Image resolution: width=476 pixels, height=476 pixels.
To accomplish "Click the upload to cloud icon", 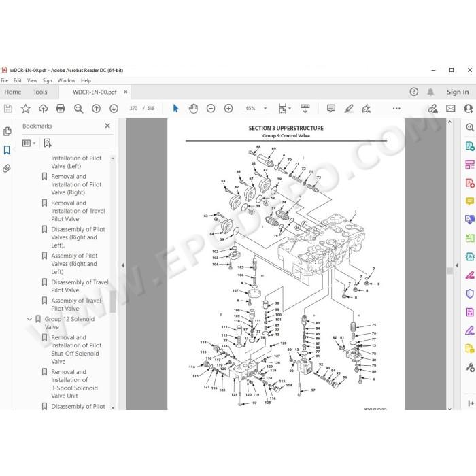I will 43,108.
